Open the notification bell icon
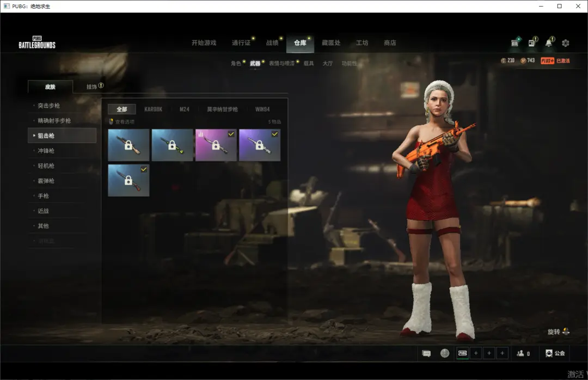Image resolution: width=588 pixels, height=380 pixels. point(549,43)
